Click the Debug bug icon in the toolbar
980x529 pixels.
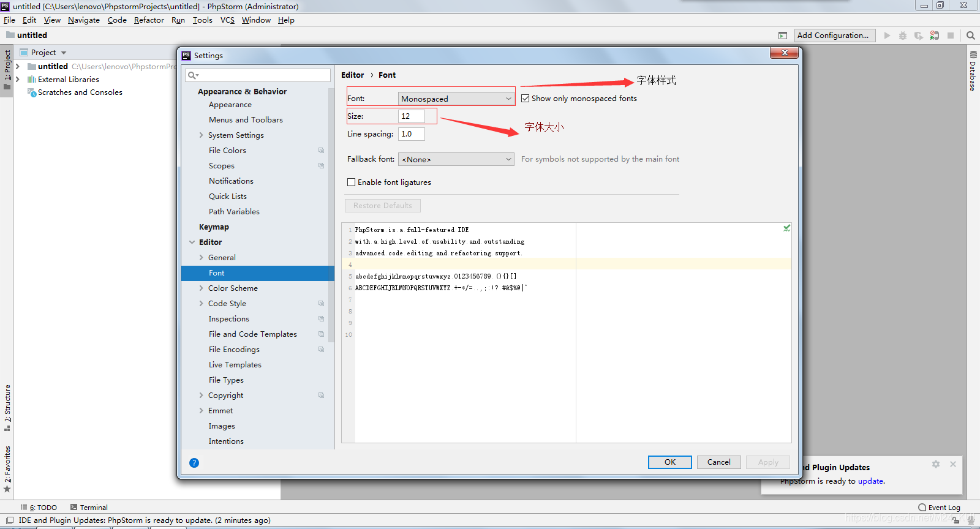[x=903, y=36]
